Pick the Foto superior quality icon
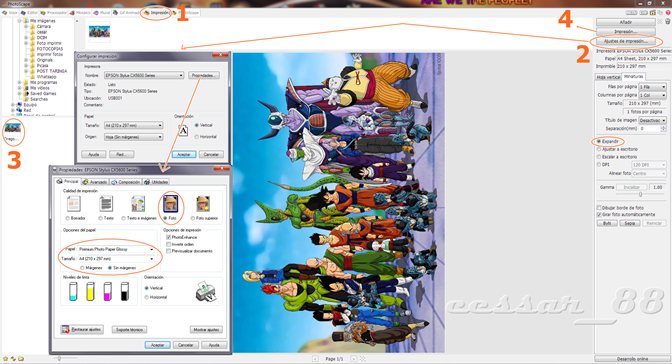The image size is (672, 364). click(x=203, y=204)
